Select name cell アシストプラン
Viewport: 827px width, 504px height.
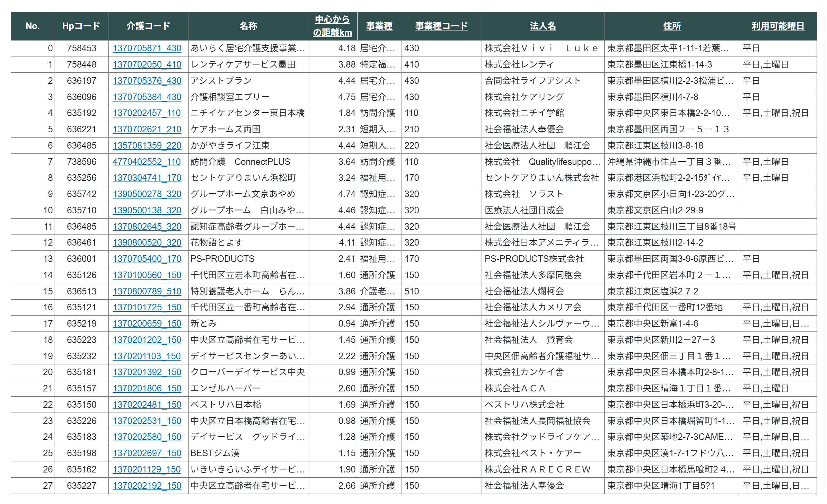point(248,81)
